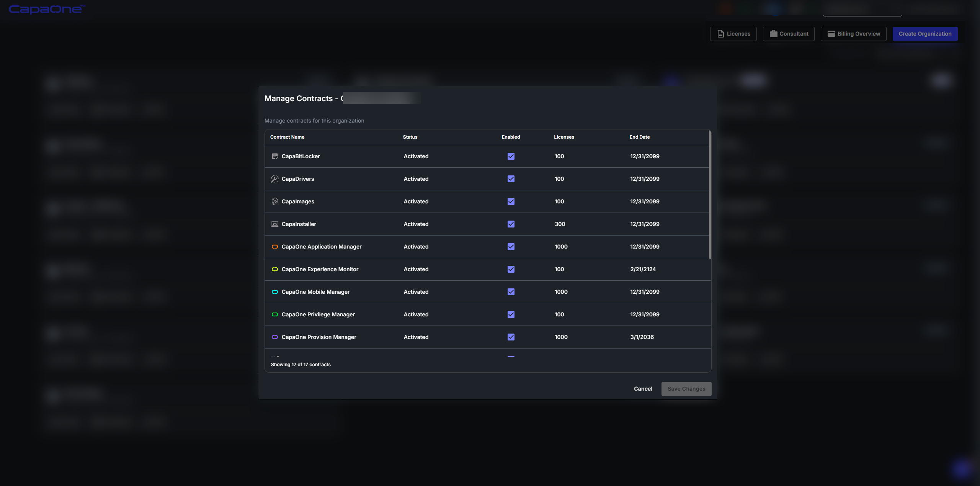Open the Licenses page
980x486 pixels.
733,34
